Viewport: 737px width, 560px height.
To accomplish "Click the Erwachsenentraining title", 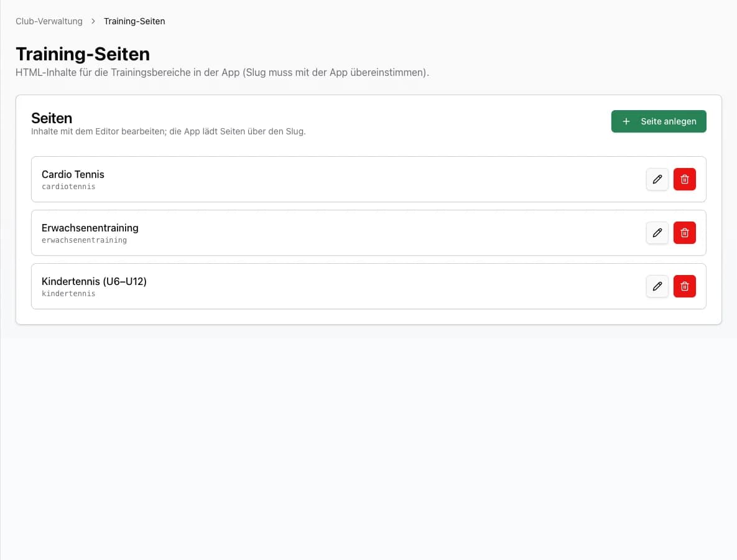I will pos(90,228).
